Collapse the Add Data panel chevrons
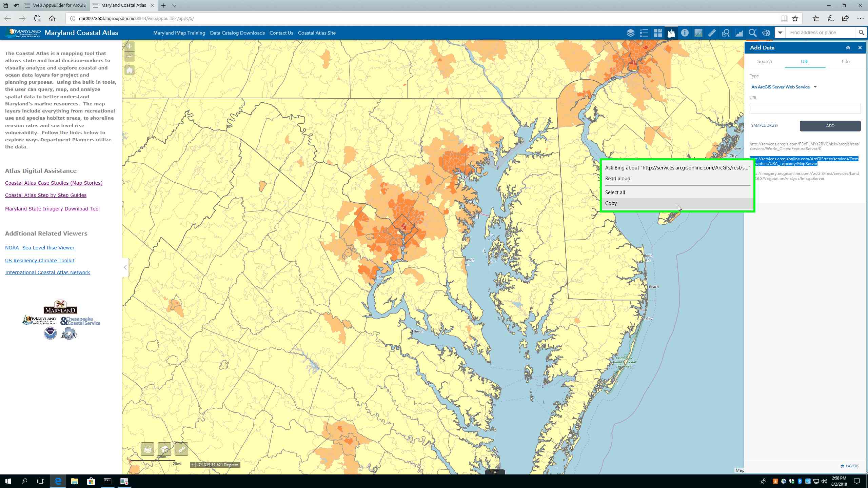Image resolution: width=868 pixels, height=488 pixels. pos(848,48)
